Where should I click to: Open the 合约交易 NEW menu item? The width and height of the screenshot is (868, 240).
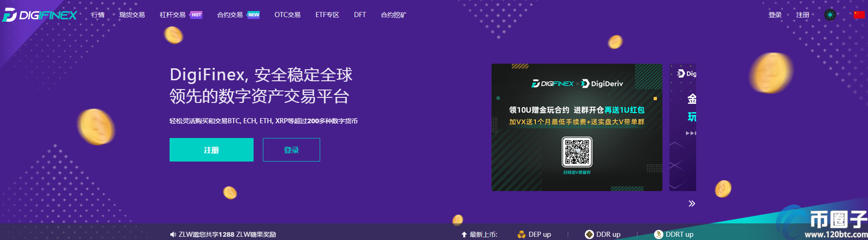pyautogui.click(x=238, y=15)
